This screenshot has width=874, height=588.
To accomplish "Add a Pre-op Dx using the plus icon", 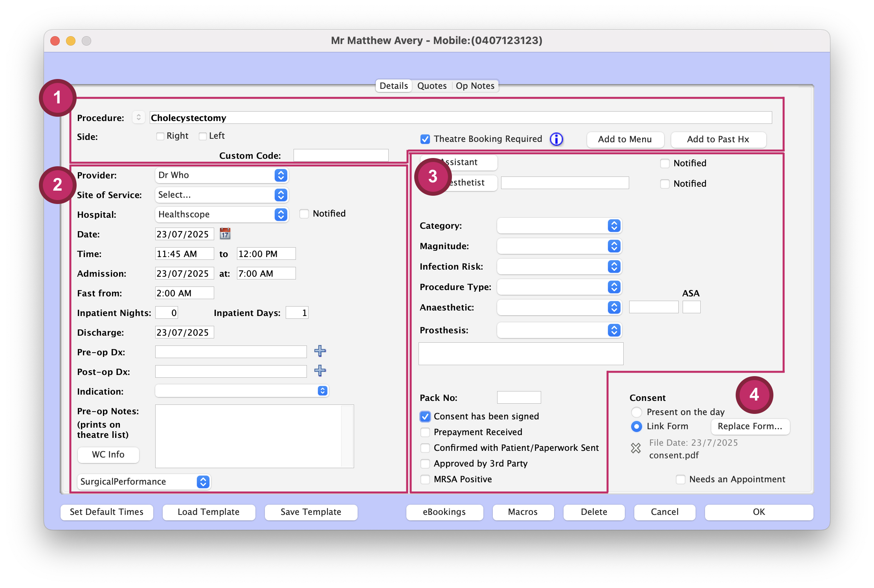I will pos(320,351).
